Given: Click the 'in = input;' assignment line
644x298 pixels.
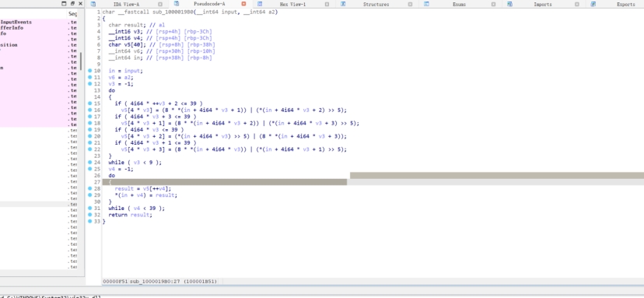Looking at the screenshot, I should coord(126,71).
